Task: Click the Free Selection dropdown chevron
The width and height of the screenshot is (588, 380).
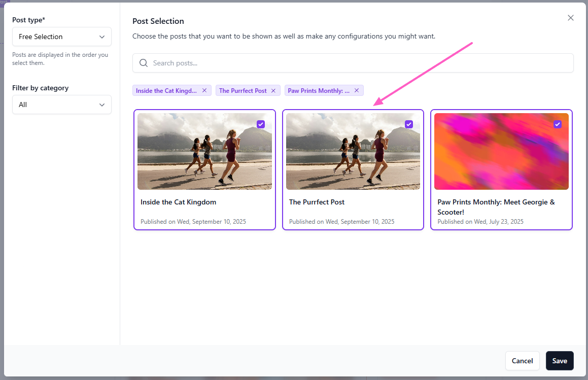Action: pos(102,37)
